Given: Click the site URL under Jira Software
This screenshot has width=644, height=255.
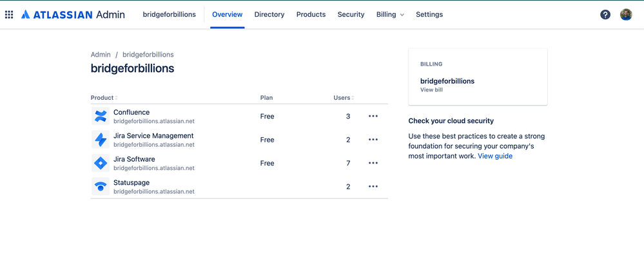Looking at the screenshot, I should coord(154,168).
